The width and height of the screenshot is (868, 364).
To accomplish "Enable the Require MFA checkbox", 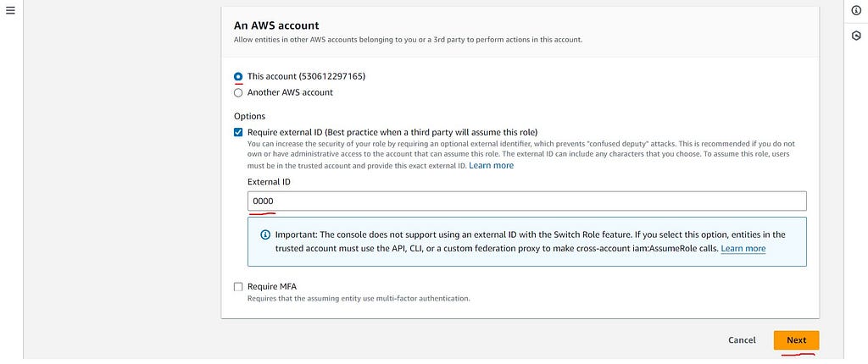I will [x=238, y=287].
